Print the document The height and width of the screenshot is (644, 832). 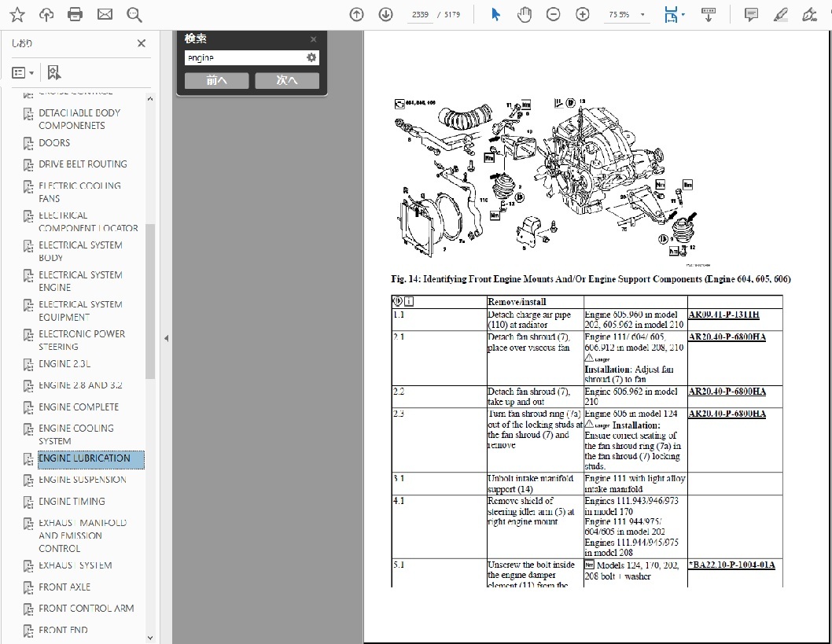[75, 14]
